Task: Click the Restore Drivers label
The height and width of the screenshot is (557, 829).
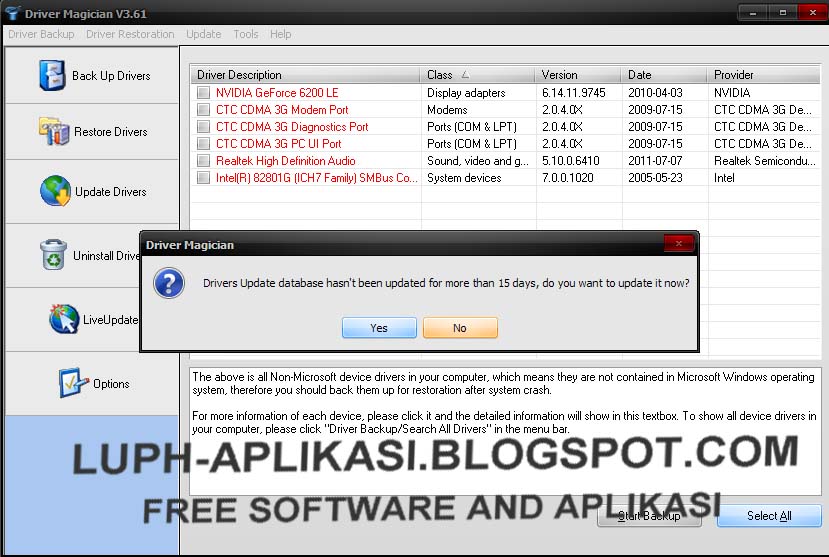Action: coord(110,132)
